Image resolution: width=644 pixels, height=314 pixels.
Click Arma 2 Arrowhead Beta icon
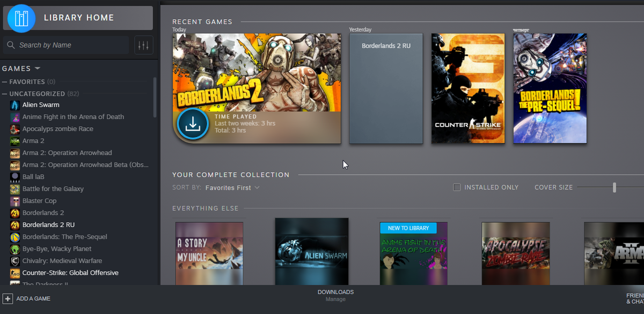pyautogui.click(x=15, y=165)
